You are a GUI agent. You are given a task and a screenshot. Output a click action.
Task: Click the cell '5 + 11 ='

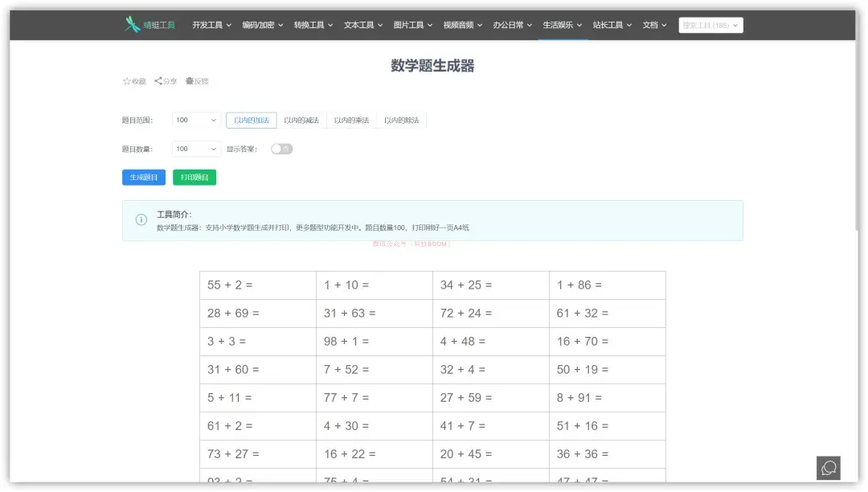[x=258, y=398]
